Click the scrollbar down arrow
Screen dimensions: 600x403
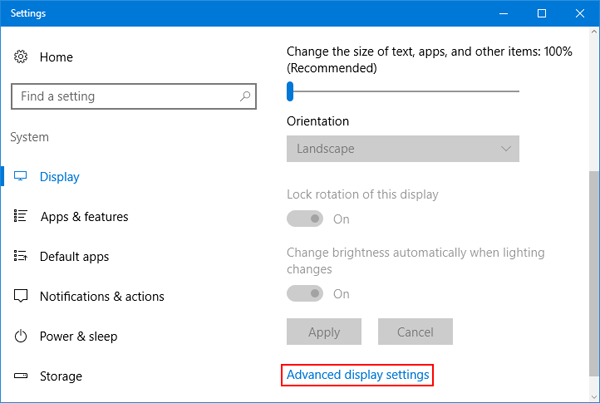click(594, 396)
